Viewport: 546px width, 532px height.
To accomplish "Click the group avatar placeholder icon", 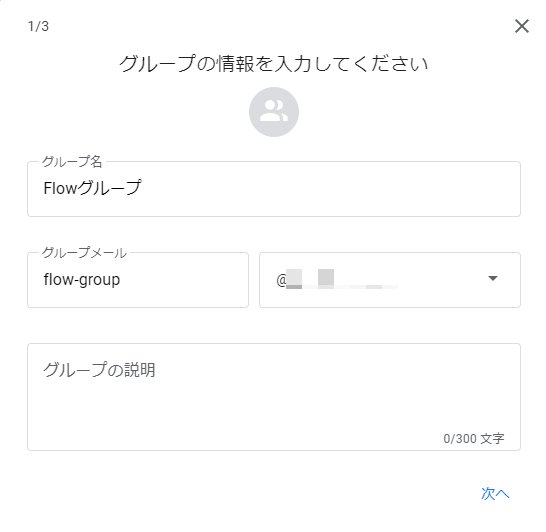I will [x=274, y=112].
